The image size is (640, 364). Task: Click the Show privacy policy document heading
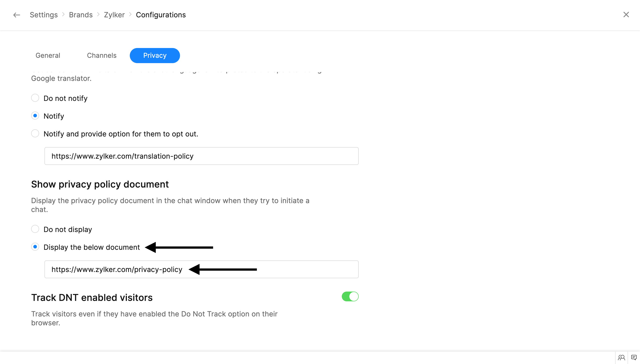coord(100,184)
